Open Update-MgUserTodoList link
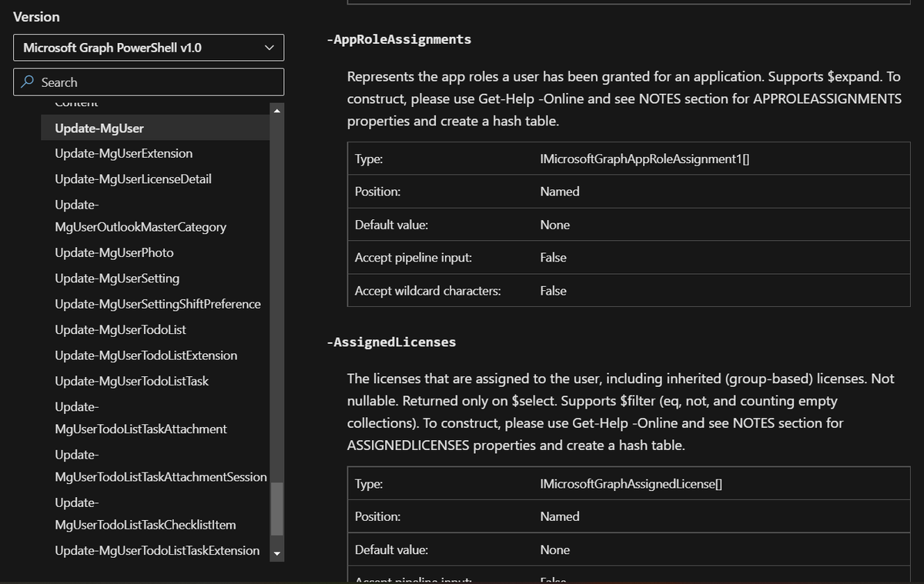The height and width of the screenshot is (584, 924). (120, 329)
